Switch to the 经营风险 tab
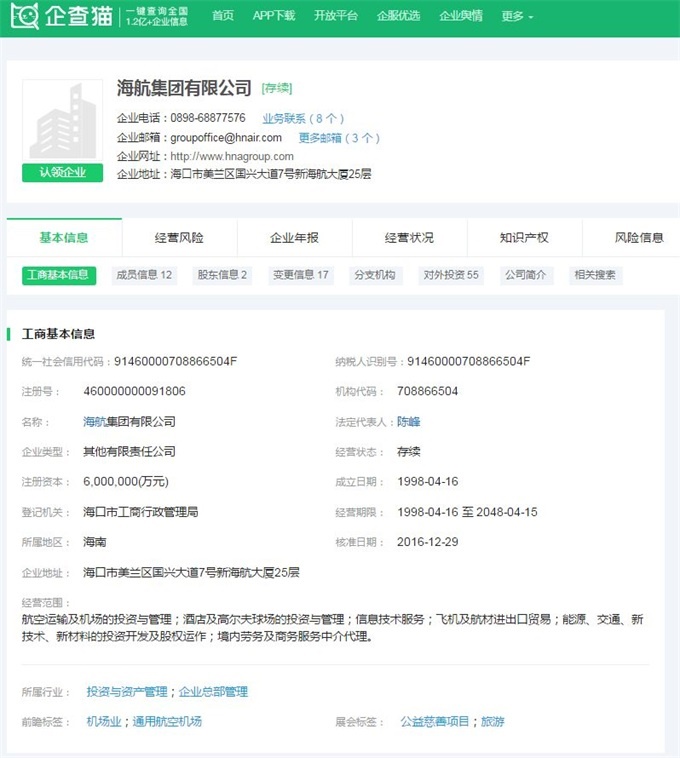The image size is (680, 758). [x=179, y=238]
